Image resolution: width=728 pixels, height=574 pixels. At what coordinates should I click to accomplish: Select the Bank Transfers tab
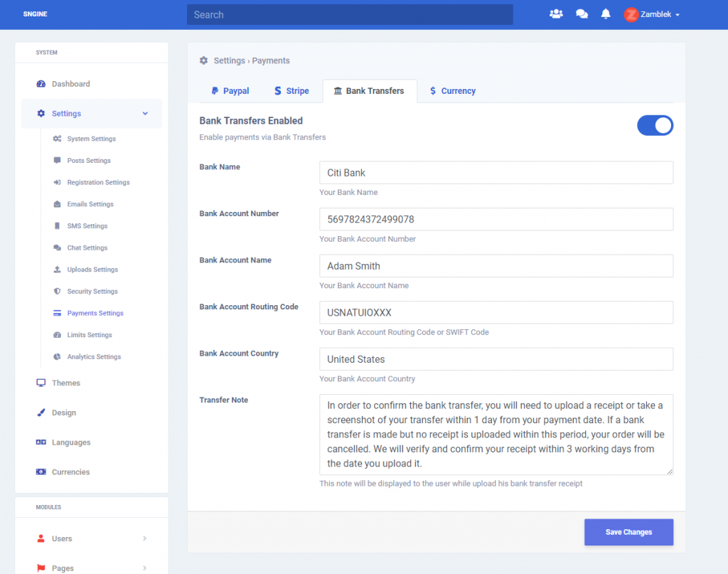tap(370, 91)
